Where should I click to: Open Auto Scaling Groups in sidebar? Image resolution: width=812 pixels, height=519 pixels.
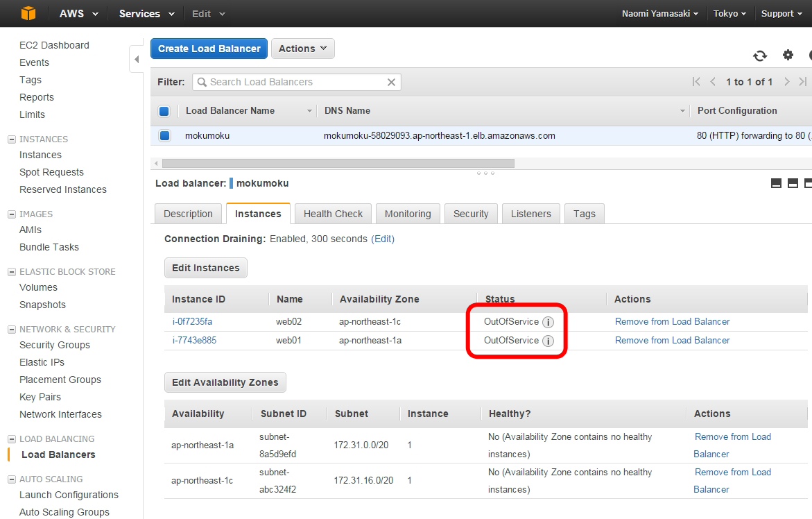[x=64, y=512]
